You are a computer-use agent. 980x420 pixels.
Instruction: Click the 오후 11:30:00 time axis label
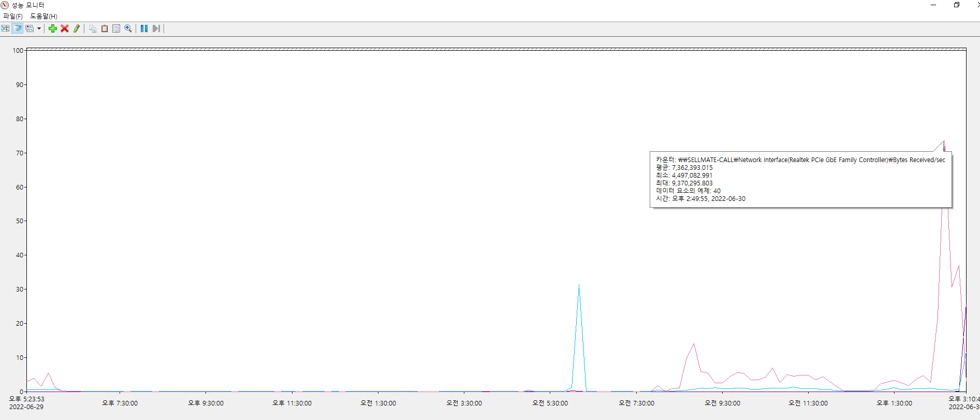292,403
